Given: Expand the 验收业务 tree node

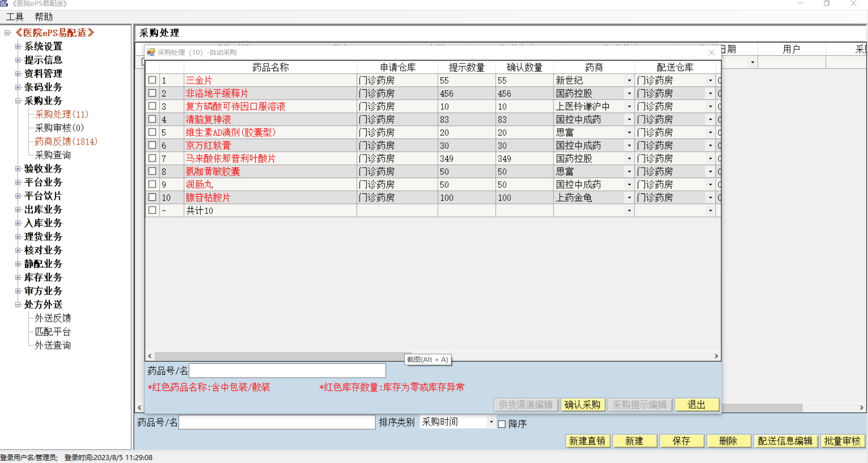Looking at the screenshot, I should (18, 169).
